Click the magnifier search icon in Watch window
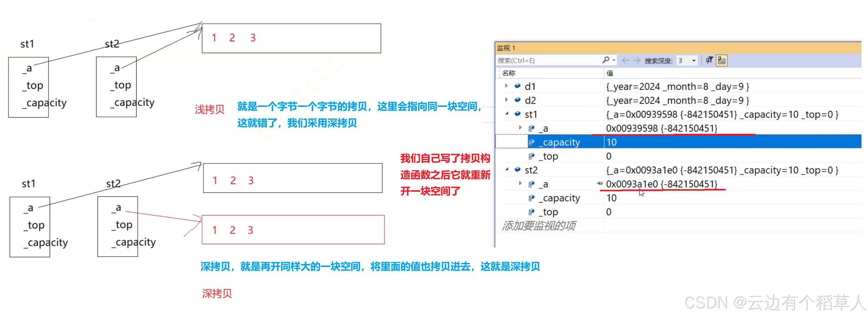This screenshot has height=317, width=868. [606, 60]
